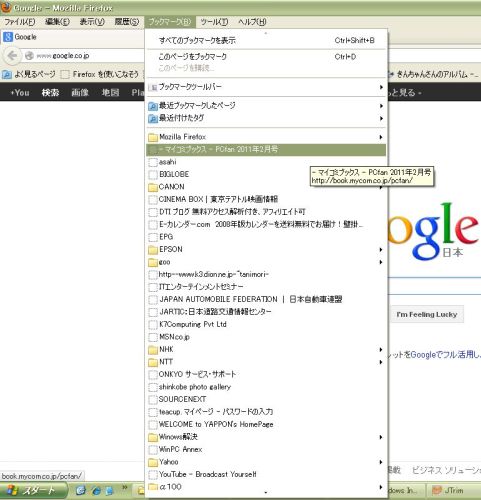Open the 履歴(S) menu
Screen dimensions: 481x500
click(x=126, y=22)
